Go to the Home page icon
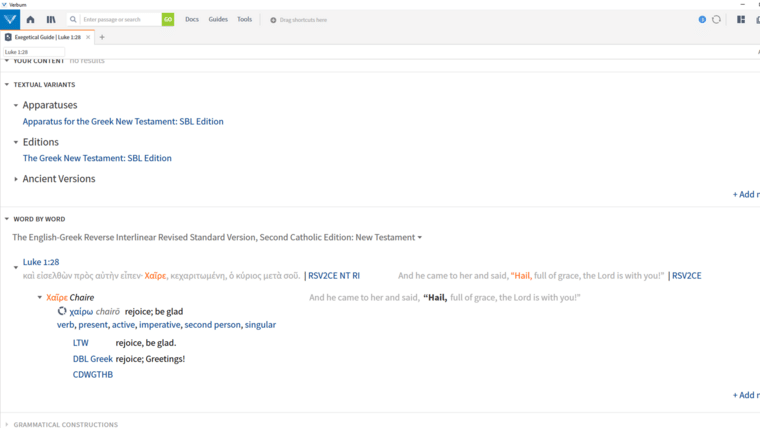Viewport: 760px width, 428px height. (x=31, y=20)
